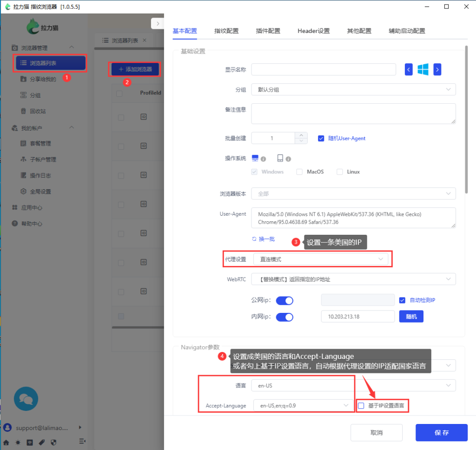Screen dimensions: 476x450
Task: Open the 浏览器版本 dropdown
Action: point(353,193)
